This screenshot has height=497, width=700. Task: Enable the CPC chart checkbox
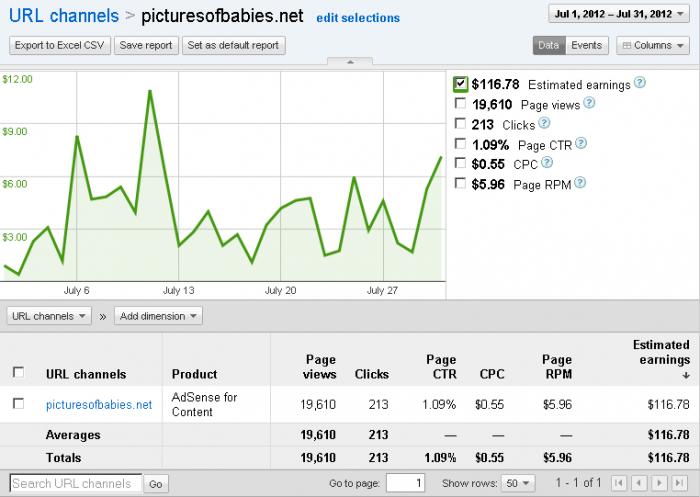coord(460,163)
